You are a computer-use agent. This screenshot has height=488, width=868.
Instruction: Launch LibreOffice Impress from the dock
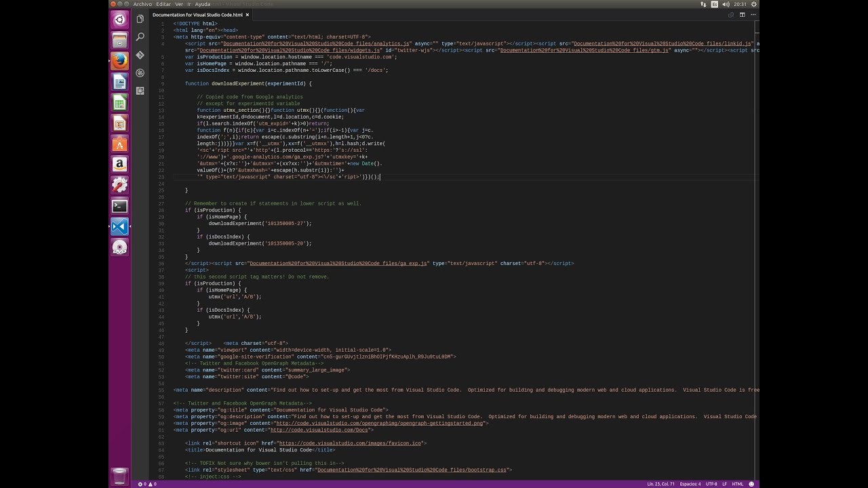click(119, 123)
